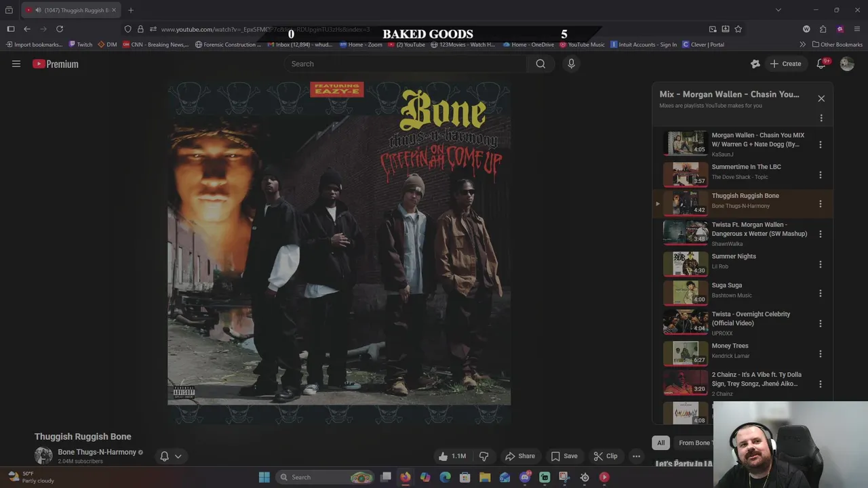Open browser extensions puzzle icon

[x=823, y=29]
